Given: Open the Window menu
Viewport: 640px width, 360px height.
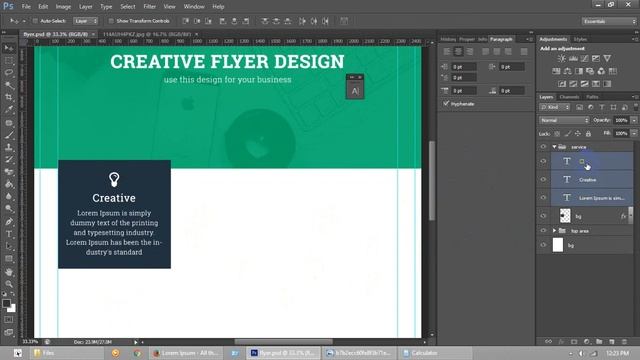Looking at the screenshot, I should point(194,7).
